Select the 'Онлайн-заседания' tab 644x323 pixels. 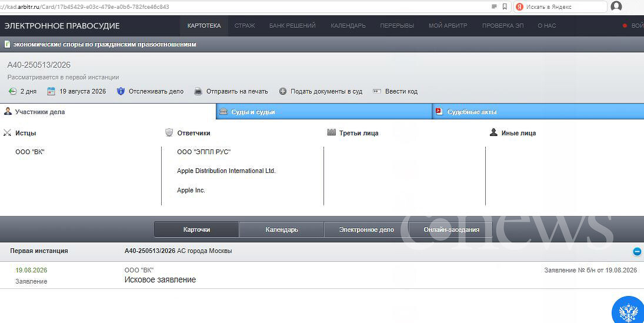tap(451, 229)
